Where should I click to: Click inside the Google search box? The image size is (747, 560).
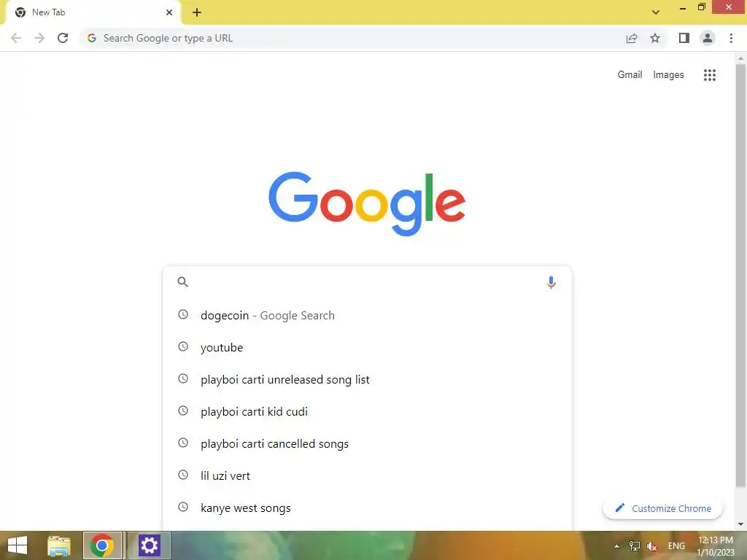pos(367,282)
